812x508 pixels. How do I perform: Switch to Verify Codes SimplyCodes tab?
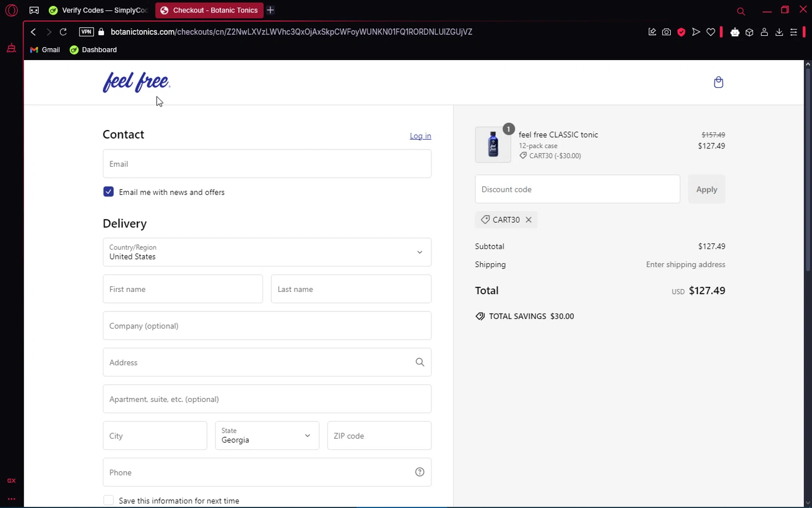click(98, 10)
